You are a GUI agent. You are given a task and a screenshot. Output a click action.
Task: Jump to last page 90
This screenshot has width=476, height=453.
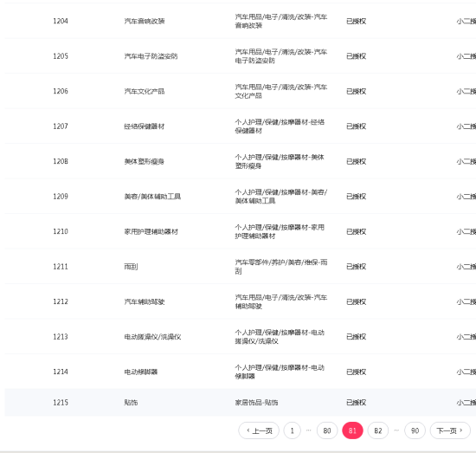point(415,430)
